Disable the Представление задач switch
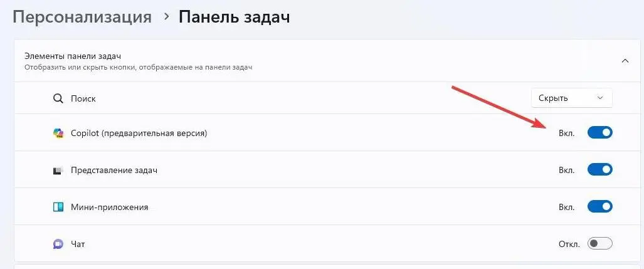 tap(599, 170)
